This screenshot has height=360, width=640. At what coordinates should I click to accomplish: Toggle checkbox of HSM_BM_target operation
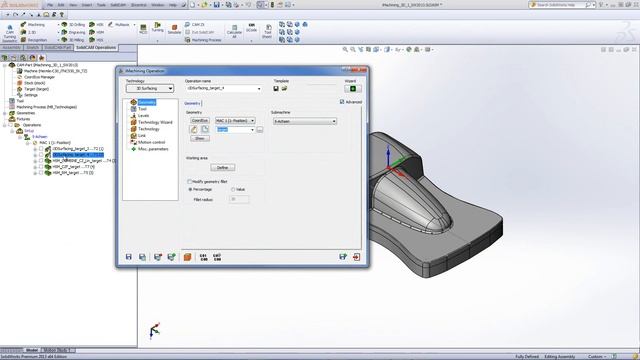[41, 173]
